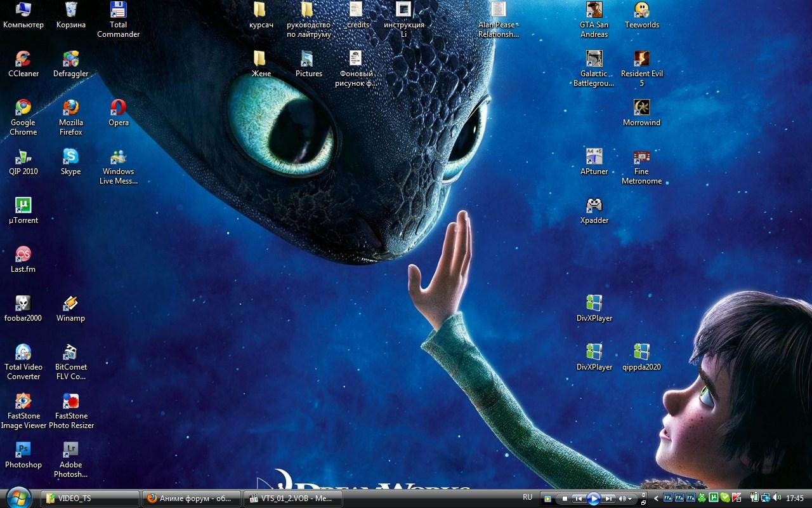The image size is (812, 508).
Task: Switch to the Аниме форум Firefox window
Action: [191, 498]
